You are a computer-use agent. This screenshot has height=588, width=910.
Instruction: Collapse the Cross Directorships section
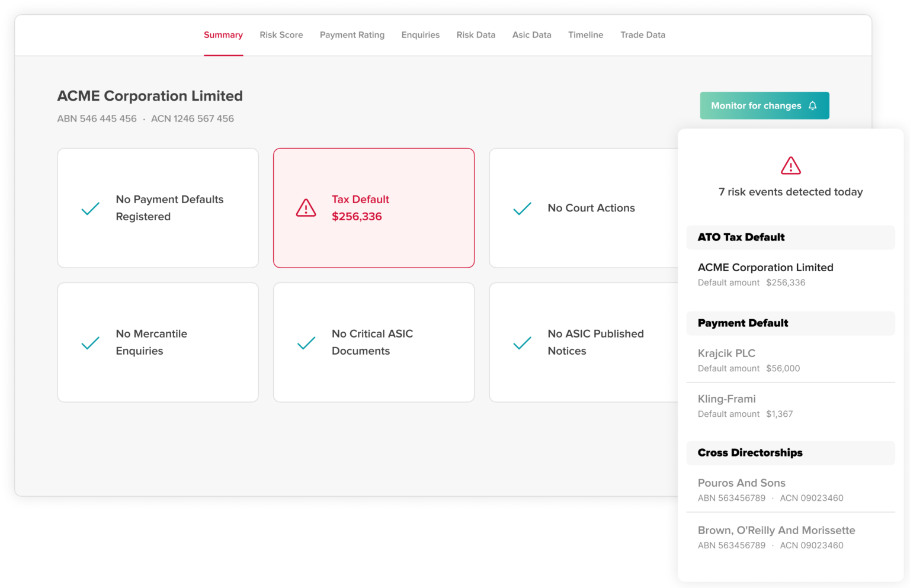790,453
